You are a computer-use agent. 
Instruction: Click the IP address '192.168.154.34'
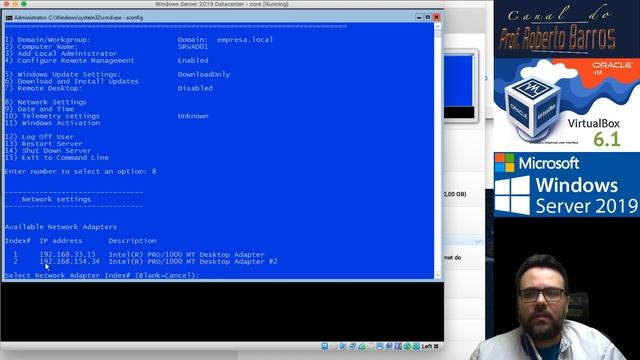pyautogui.click(x=69, y=261)
